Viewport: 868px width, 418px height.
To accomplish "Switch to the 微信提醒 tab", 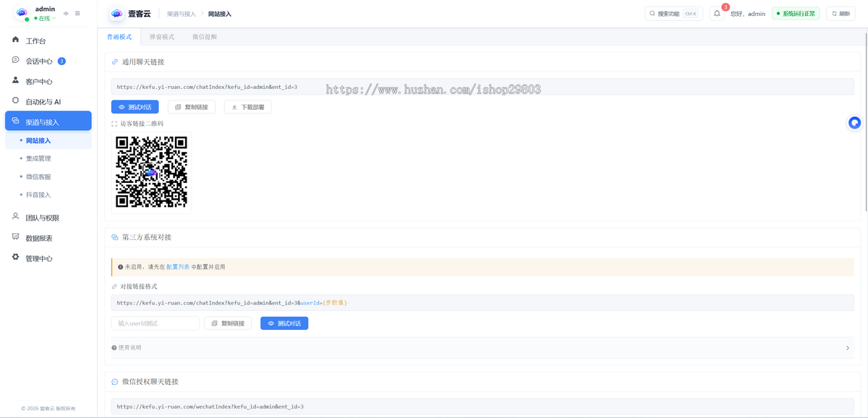I will coord(205,37).
